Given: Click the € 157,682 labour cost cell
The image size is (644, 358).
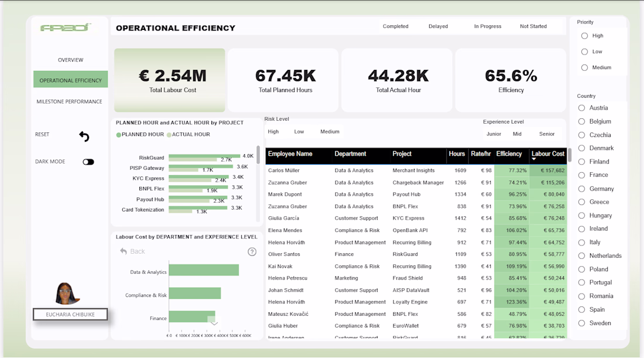Looking at the screenshot, I should [548, 170].
